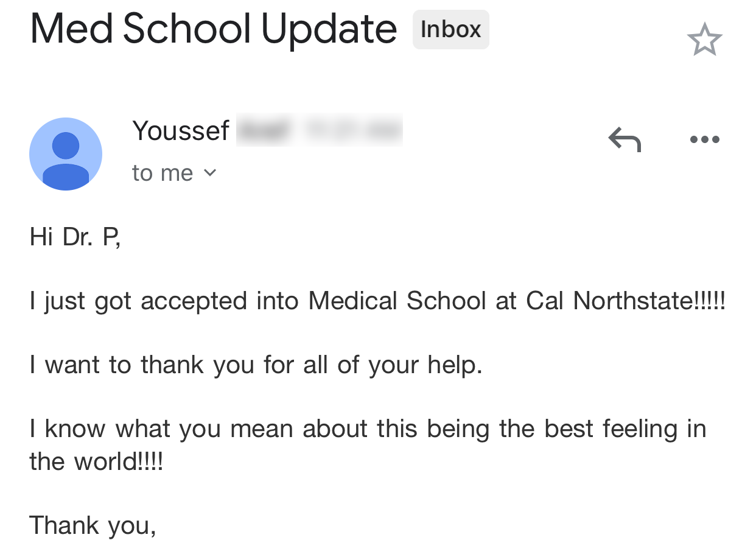
Task: Click the "Hi Dr. P," greeting line
Action: [x=75, y=236]
